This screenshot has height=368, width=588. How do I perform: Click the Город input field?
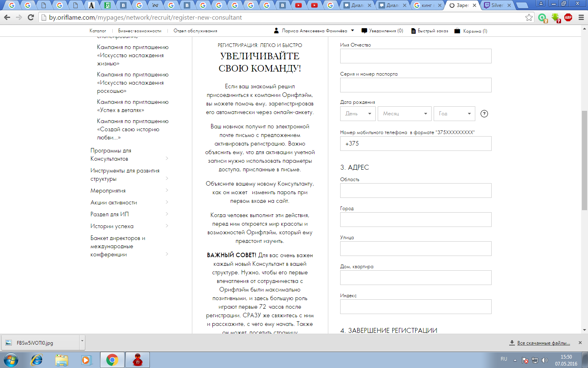point(416,220)
